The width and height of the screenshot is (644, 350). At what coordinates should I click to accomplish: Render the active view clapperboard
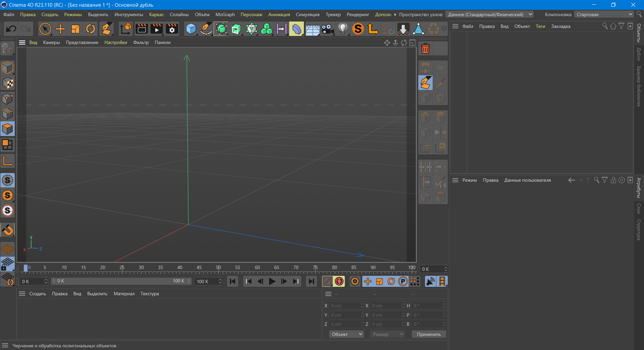click(x=142, y=29)
